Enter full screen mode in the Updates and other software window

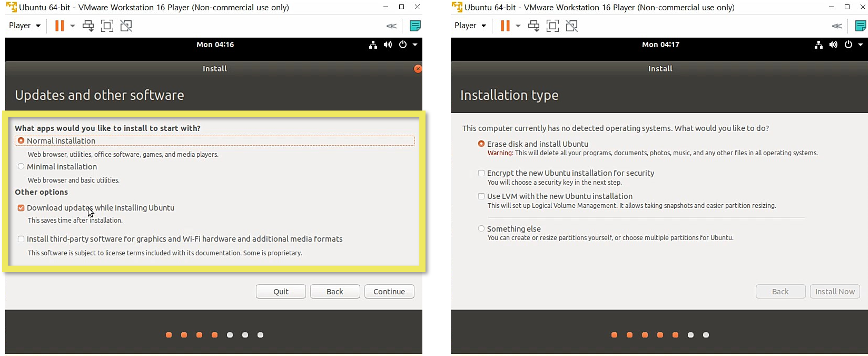click(107, 26)
